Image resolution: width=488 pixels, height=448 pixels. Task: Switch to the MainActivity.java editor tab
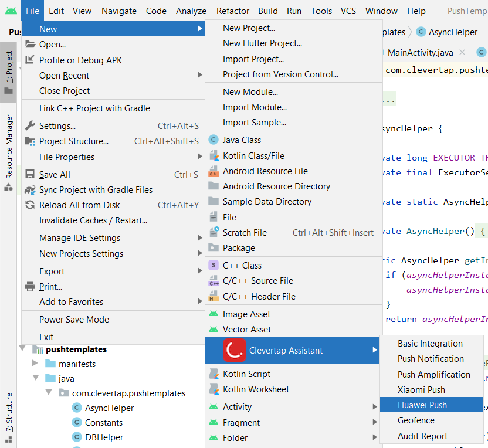420,53
